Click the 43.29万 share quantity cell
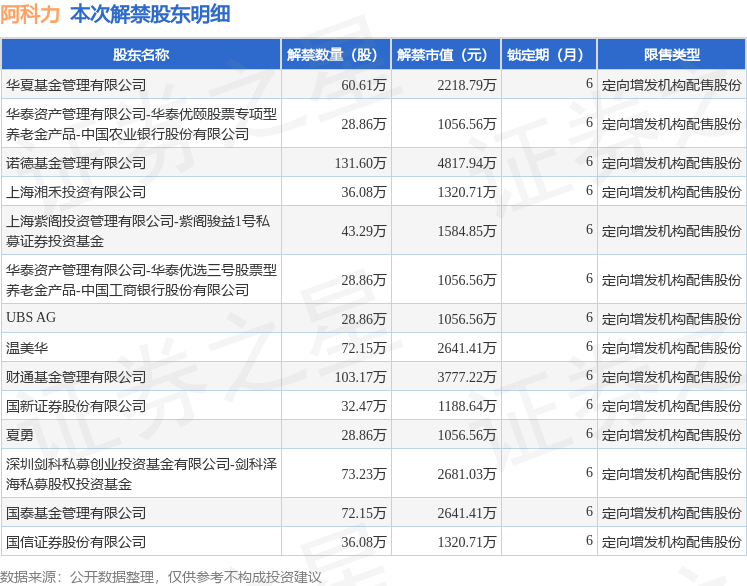The height and width of the screenshot is (586, 747). (363, 231)
